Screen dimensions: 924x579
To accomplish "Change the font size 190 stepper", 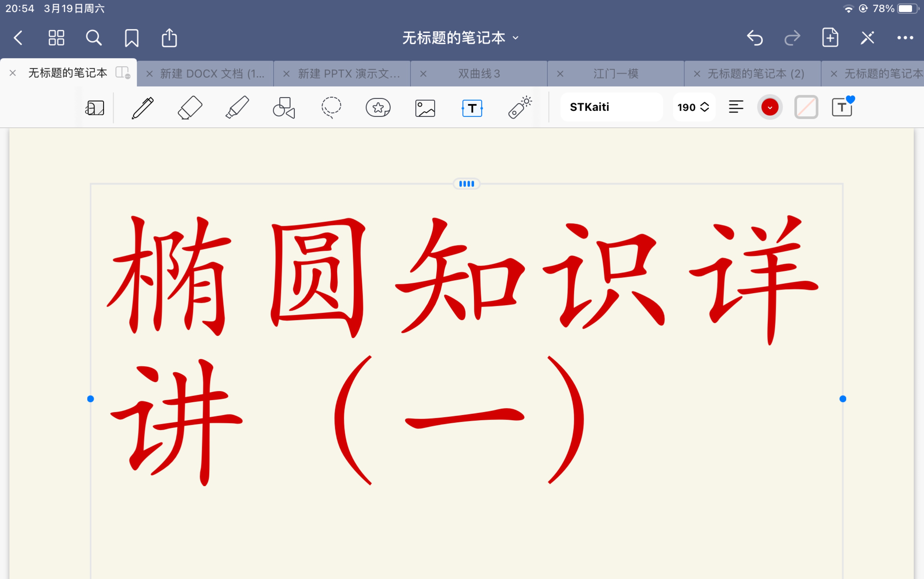I will click(x=694, y=107).
